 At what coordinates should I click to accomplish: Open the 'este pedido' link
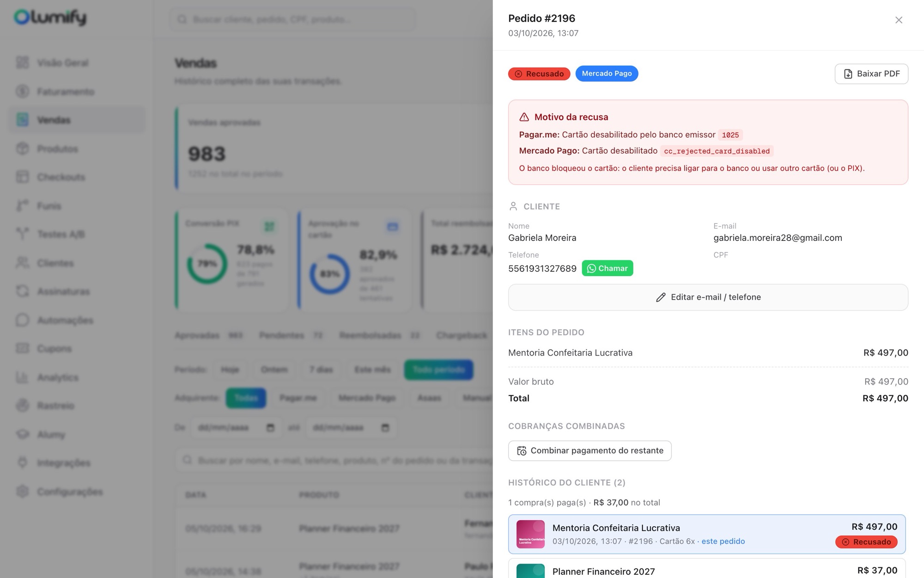coord(723,541)
